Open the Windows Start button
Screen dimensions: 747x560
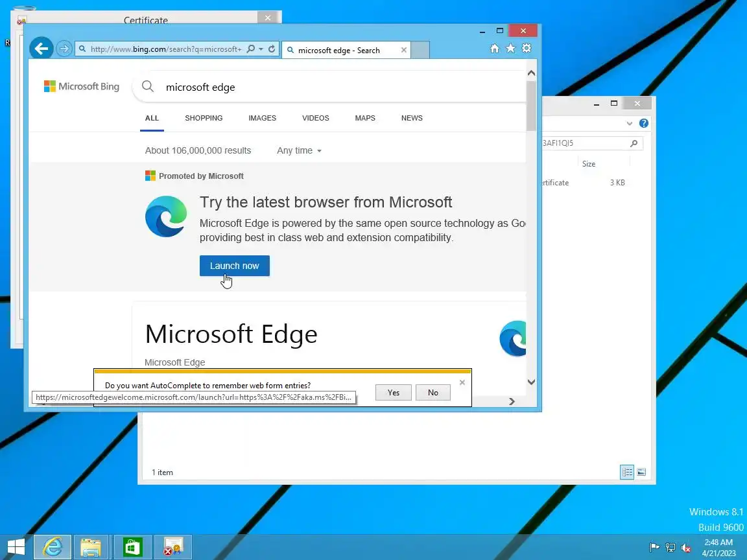click(16, 546)
